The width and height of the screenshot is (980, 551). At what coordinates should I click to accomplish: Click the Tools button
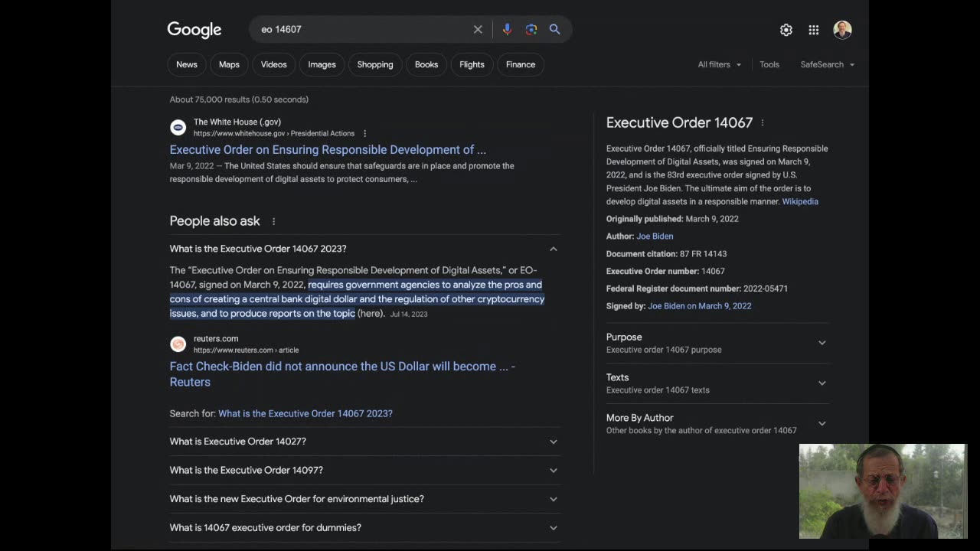coord(769,64)
